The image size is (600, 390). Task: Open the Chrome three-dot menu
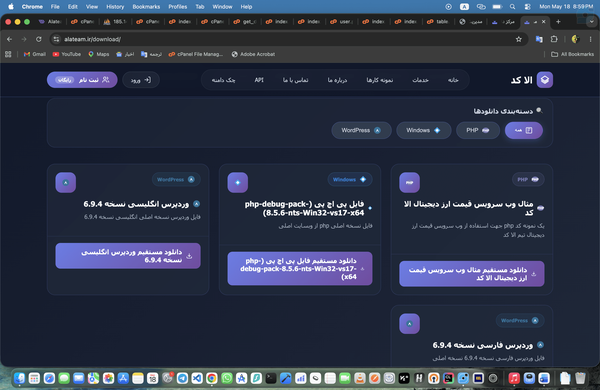[x=590, y=39]
